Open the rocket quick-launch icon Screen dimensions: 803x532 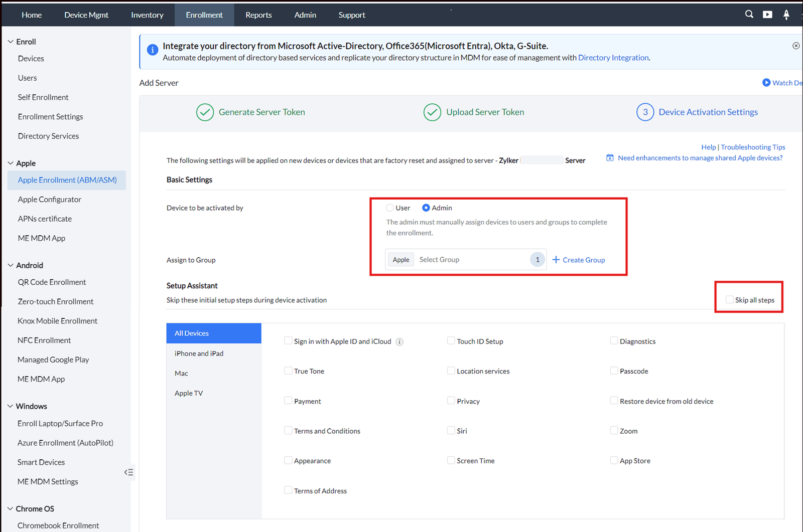(786, 15)
